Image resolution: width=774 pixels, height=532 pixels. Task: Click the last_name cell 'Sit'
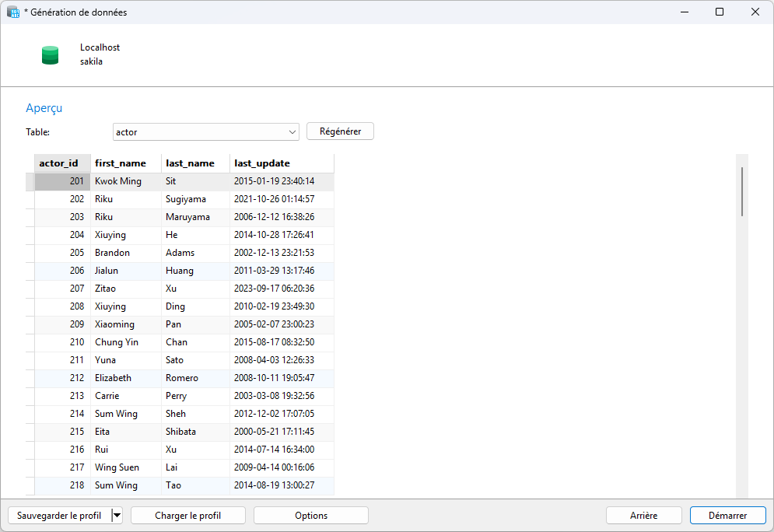pos(195,181)
